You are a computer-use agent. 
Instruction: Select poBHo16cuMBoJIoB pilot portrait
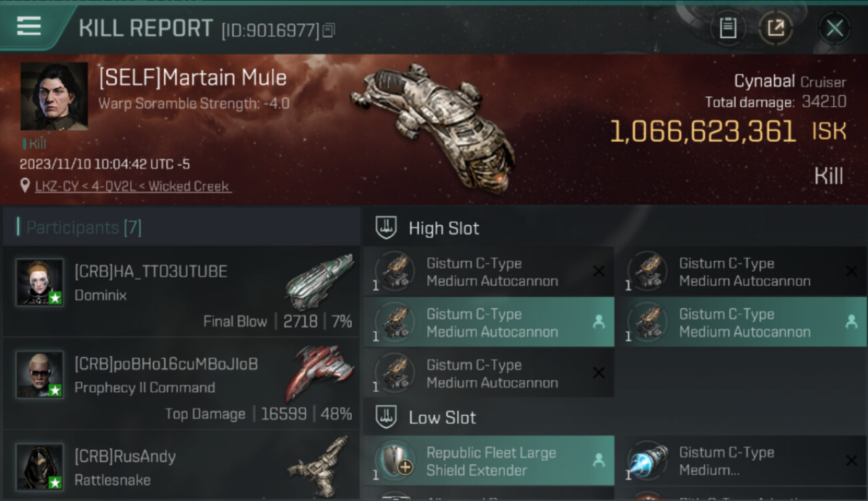[x=40, y=375]
